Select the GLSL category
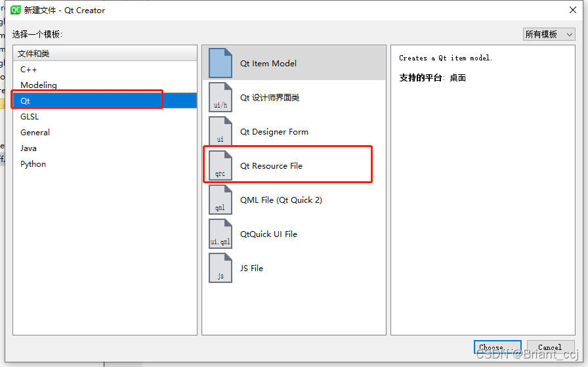 105,117
